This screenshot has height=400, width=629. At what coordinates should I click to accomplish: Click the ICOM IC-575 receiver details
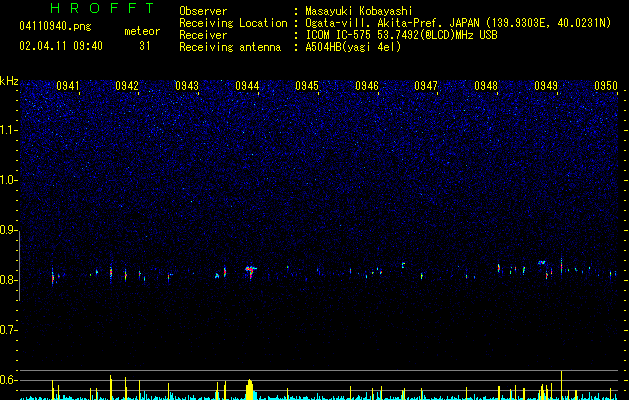coord(401,35)
